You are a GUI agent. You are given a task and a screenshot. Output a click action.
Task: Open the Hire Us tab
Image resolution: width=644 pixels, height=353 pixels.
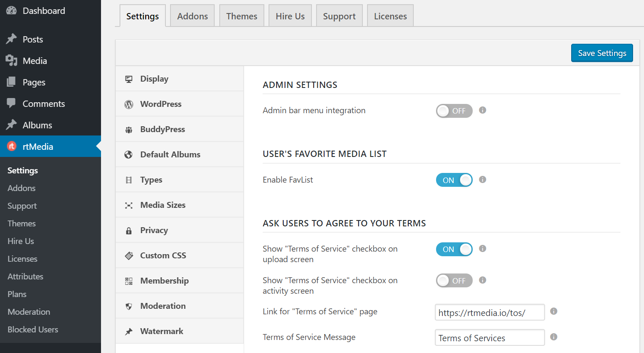pyautogui.click(x=290, y=16)
